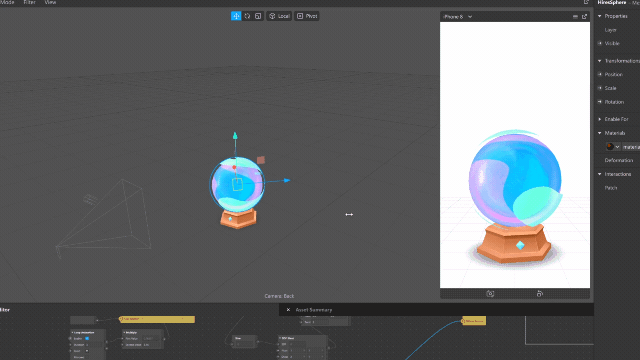Expand the Enable For section
Viewport: 640px width, 360px height.
point(600,119)
